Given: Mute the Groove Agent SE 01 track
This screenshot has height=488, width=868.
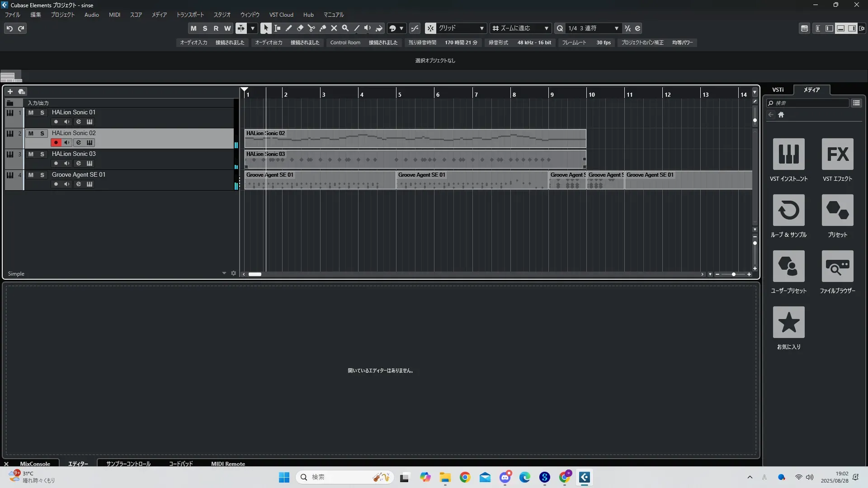Looking at the screenshot, I should (x=31, y=175).
